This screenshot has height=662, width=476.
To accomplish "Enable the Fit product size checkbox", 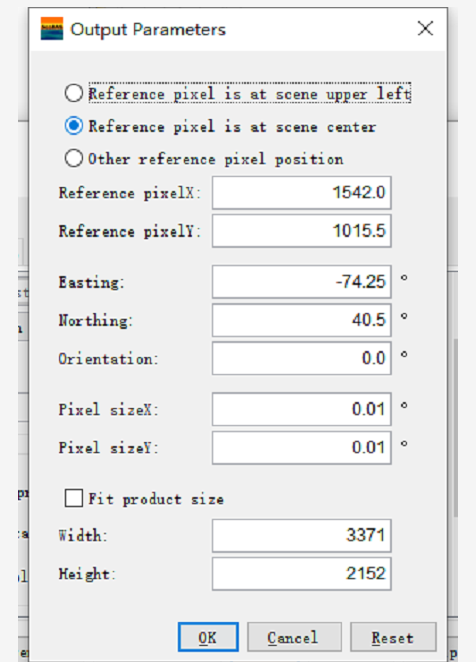I will [74, 498].
